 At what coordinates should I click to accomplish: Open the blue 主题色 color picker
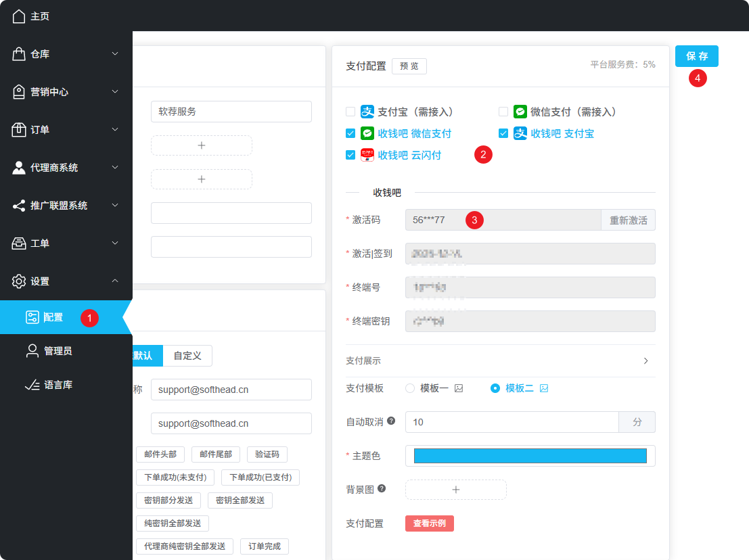(530, 456)
